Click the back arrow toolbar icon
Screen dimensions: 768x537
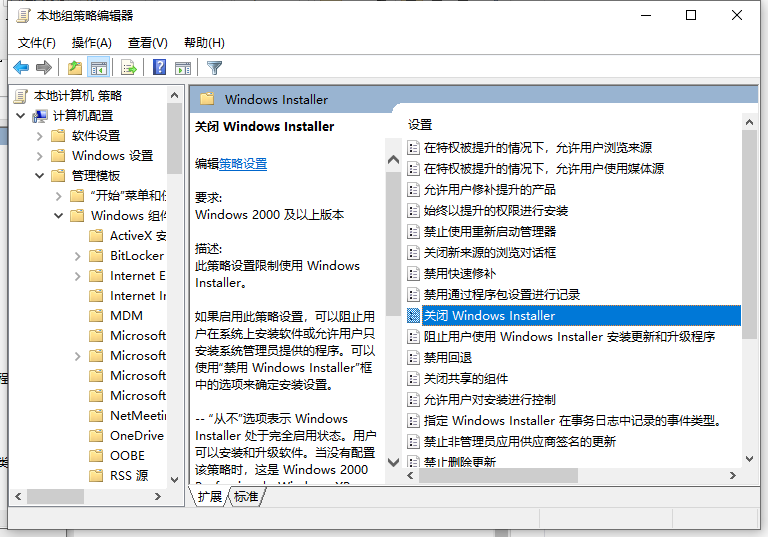pos(20,68)
